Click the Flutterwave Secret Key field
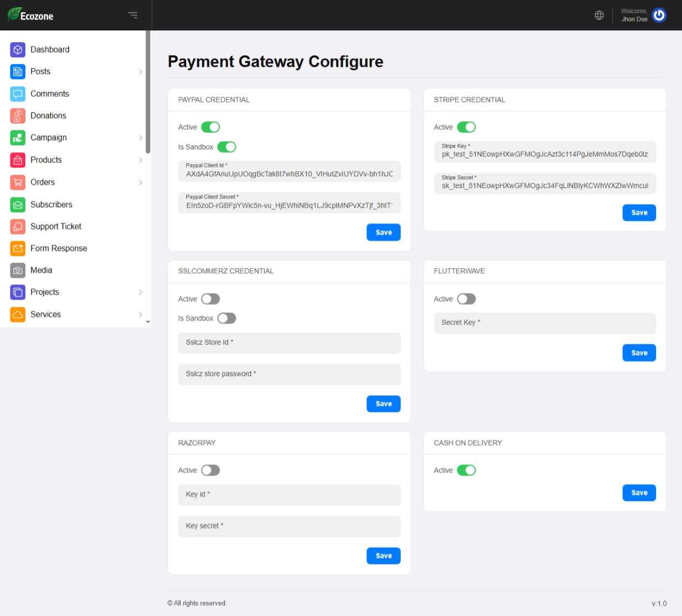This screenshot has width=682, height=616. pos(544,323)
